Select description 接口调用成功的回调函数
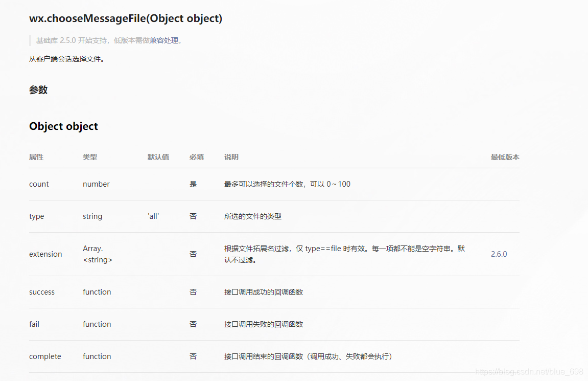The width and height of the screenshot is (588, 381). 264,292
